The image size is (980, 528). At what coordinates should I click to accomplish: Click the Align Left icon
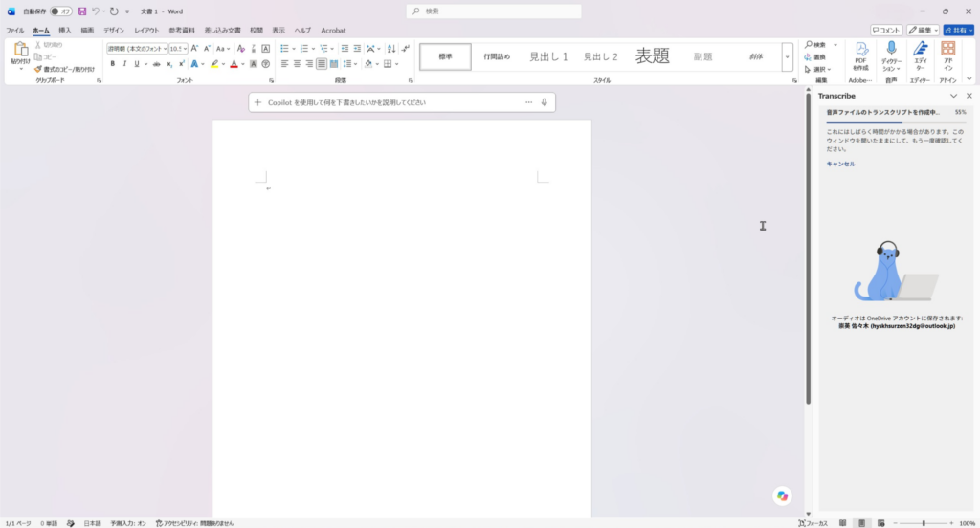(x=284, y=64)
